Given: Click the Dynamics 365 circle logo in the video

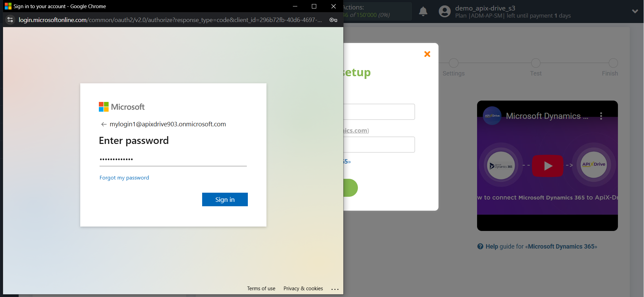Looking at the screenshot, I should pos(501,166).
